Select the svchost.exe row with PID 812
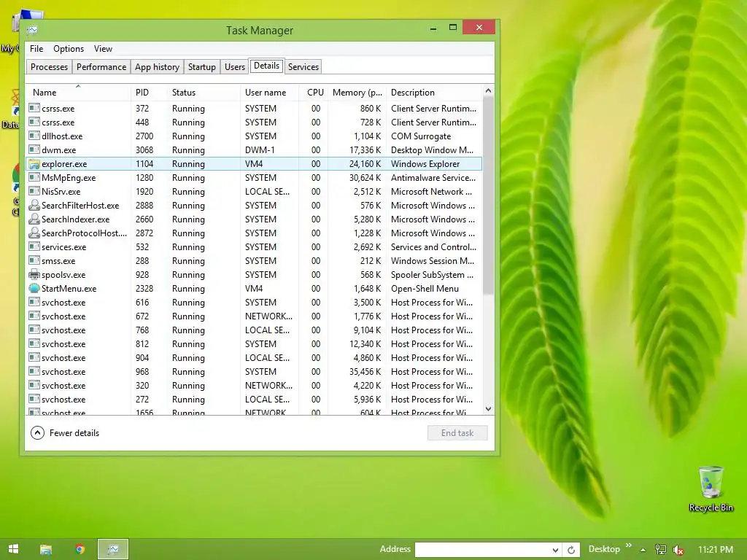 (x=254, y=344)
